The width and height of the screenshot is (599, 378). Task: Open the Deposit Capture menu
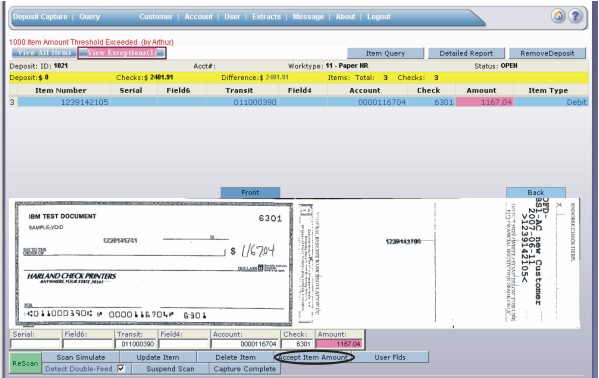tap(40, 16)
